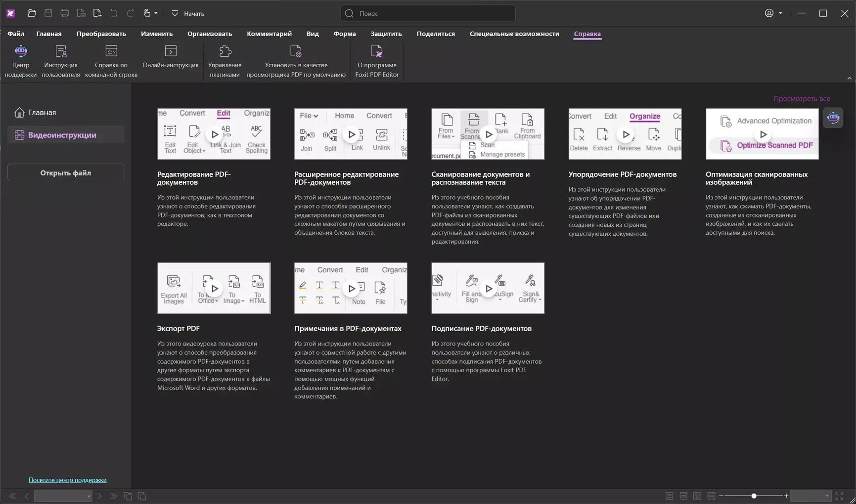Switch to the Защитить tab
This screenshot has width=856, height=504.
pos(386,34)
